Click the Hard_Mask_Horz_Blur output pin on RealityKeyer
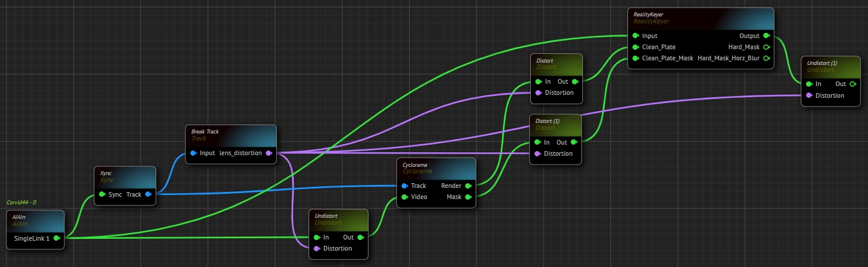 tap(766, 59)
